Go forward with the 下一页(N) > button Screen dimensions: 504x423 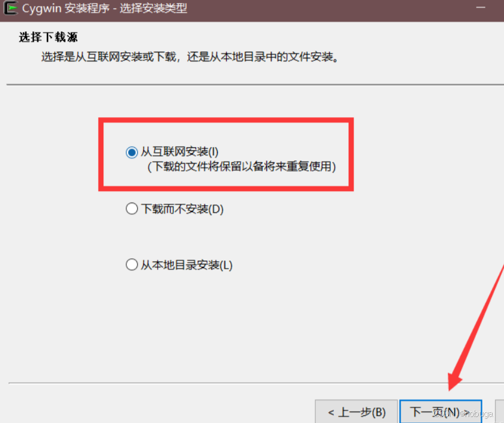tap(441, 412)
